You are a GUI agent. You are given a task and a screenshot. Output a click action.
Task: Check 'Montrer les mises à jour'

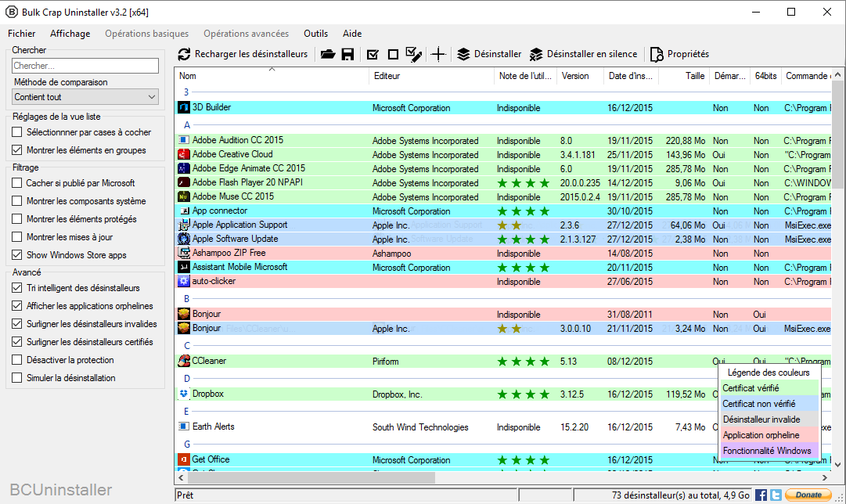17,237
